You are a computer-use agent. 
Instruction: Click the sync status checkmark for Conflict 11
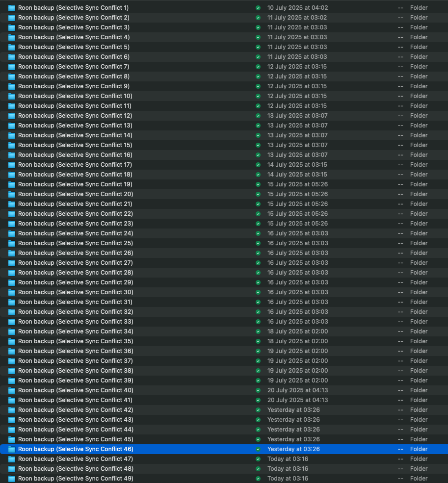click(x=258, y=106)
